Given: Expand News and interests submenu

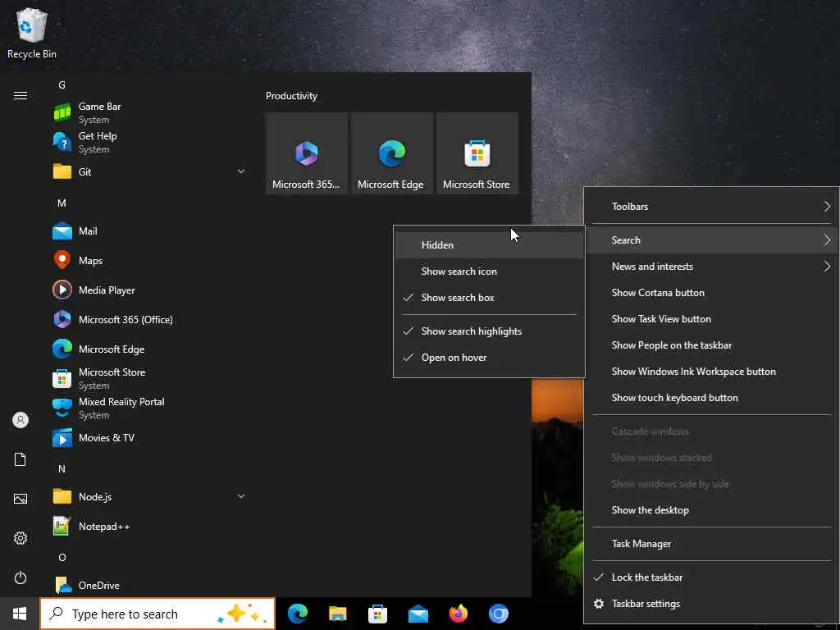Looking at the screenshot, I should [x=711, y=267].
